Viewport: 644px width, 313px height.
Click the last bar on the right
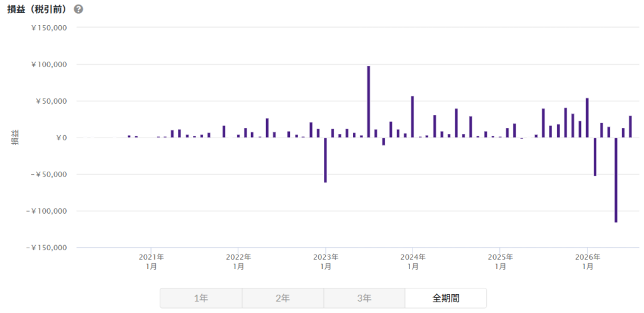[630, 127]
